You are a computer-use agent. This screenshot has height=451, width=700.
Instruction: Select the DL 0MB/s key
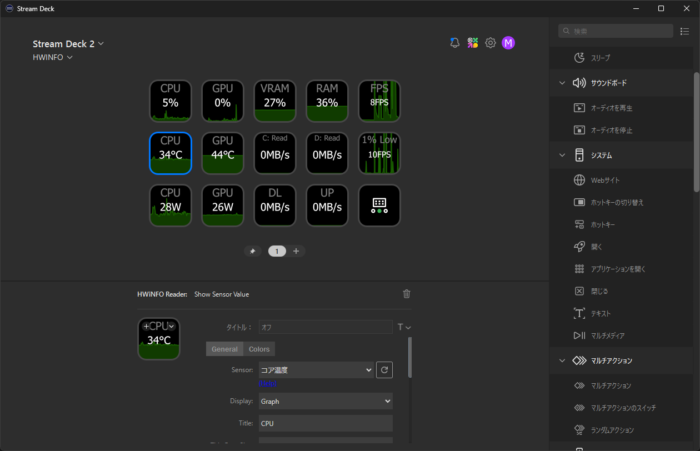(x=275, y=205)
